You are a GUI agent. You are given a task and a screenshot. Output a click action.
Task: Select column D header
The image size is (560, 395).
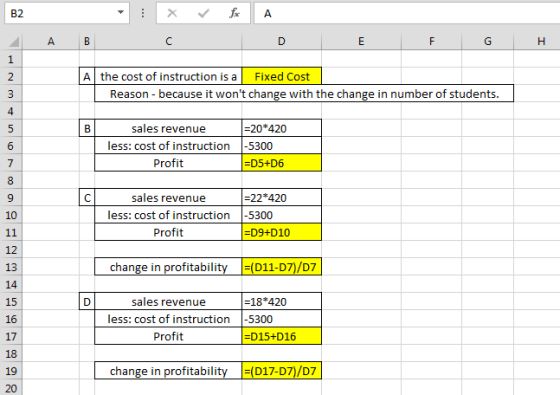[x=281, y=41]
